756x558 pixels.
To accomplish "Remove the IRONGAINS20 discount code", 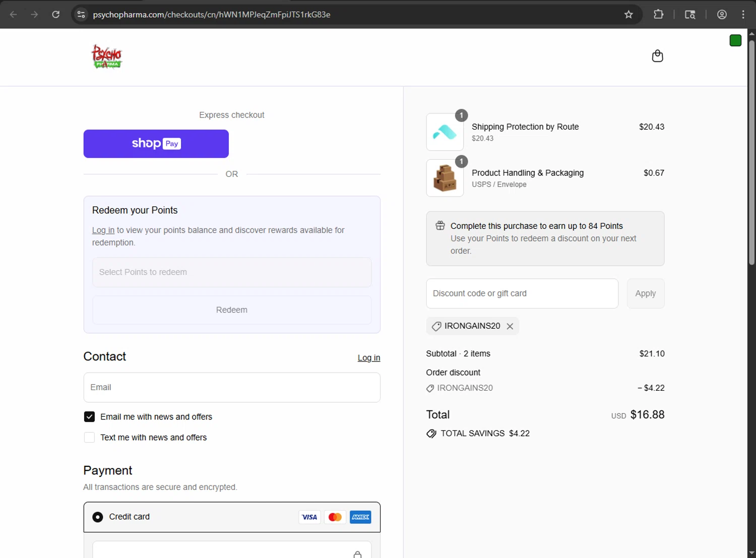I will coord(510,326).
